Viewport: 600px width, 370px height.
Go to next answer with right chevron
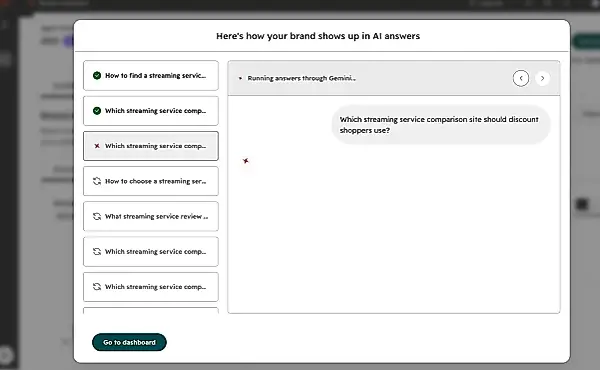542,78
